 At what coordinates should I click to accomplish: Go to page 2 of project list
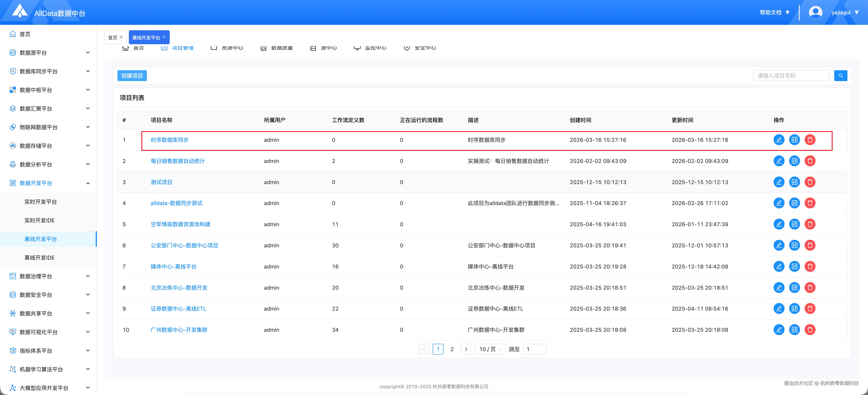click(x=452, y=349)
